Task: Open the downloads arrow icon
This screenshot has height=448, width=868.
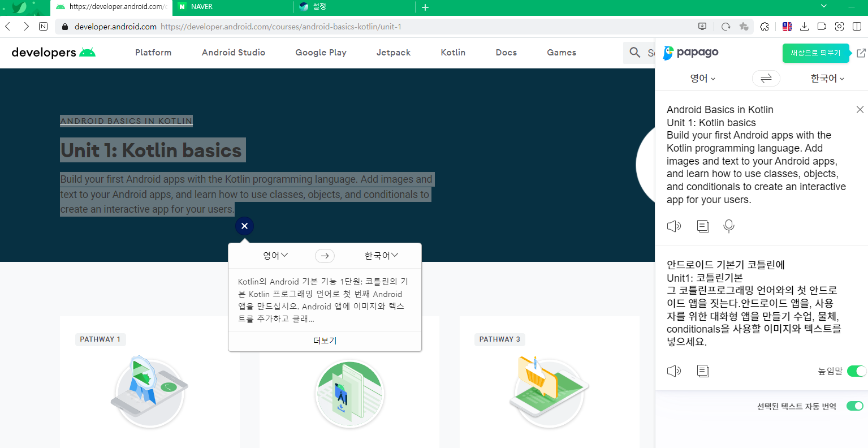Action: [805, 27]
